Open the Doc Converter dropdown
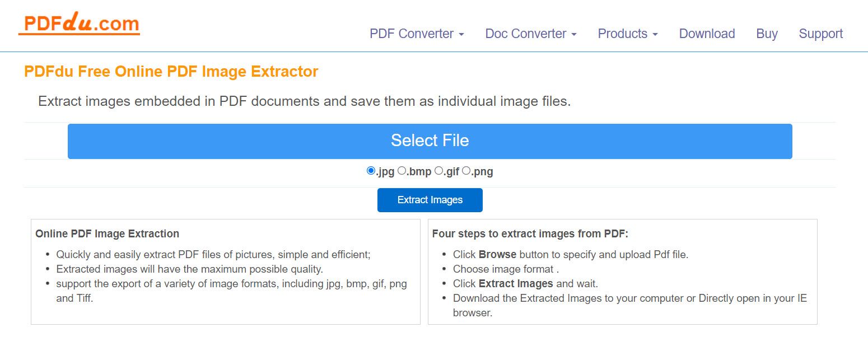Screen dimensions: 868x360 pos(530,34)
